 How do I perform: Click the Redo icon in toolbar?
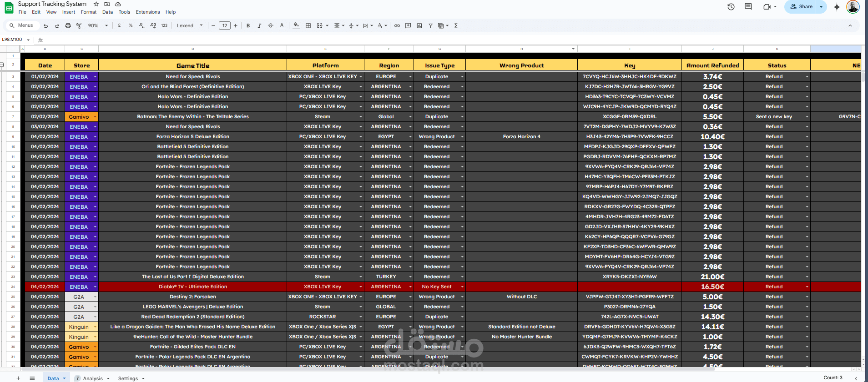[57, 25]
